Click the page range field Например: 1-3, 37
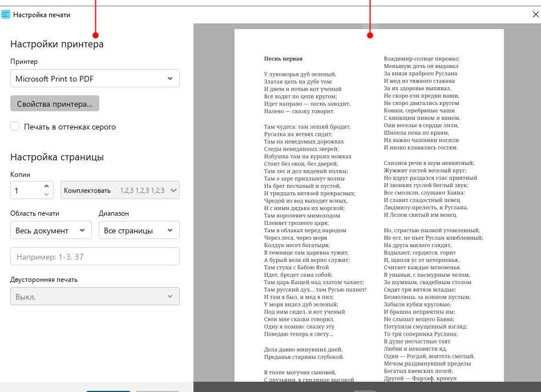This screenshot has width=541, height=392. tap(95, 256)
